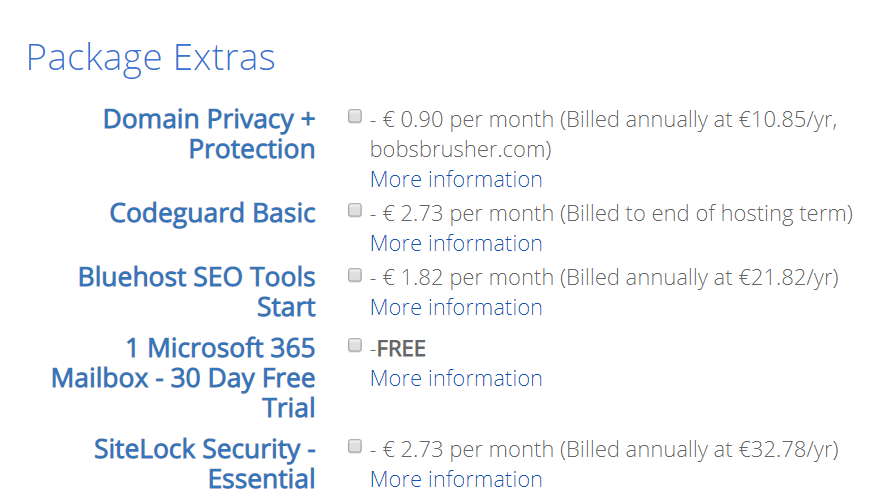This screenshot has width=891, height=500.
Task: Enable the Domain Privacy + Protection checkbox
Action: tap(354, 117)
